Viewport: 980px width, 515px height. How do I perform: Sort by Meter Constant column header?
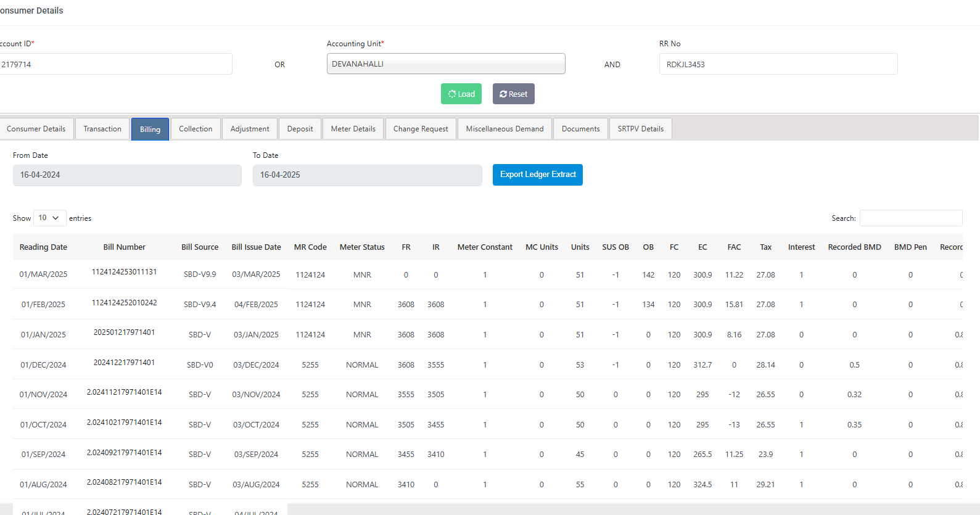[x=485, y=247]
